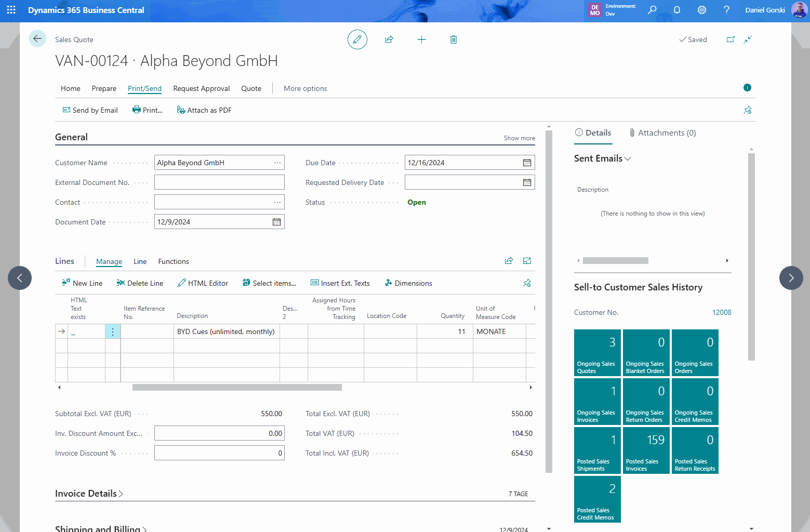810x532 pixels.
Task: Open the Due Date calendar picker
Action: (x=527, y=162)
